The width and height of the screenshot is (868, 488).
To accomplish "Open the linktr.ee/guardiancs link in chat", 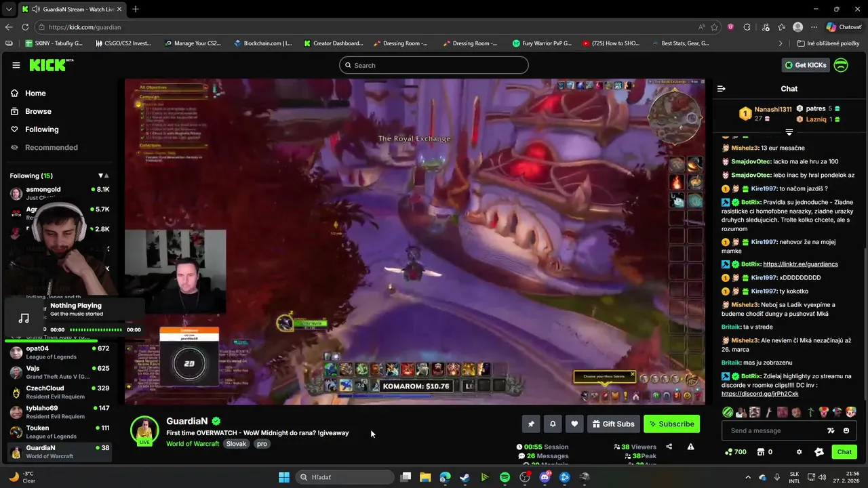I will [x=800, y=264].
